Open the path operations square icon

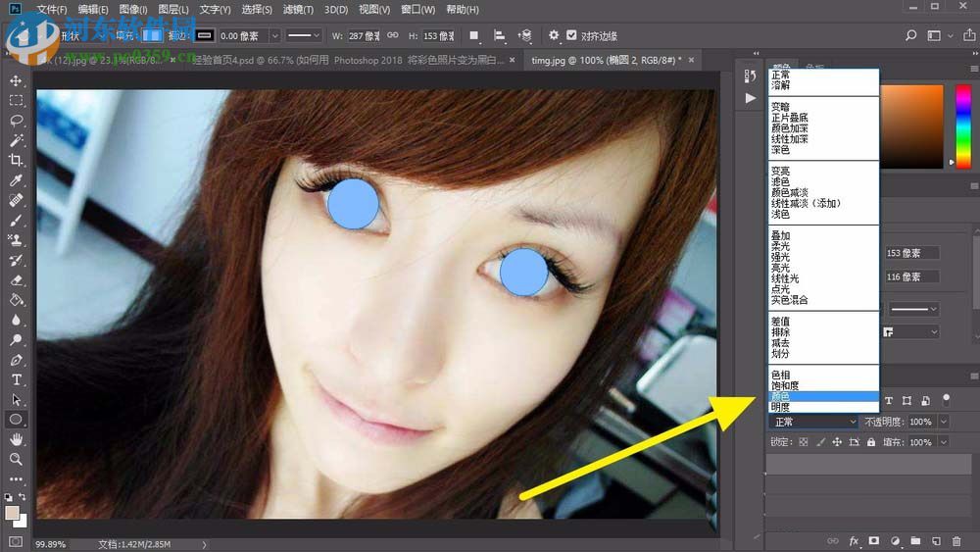pyautogui.click(x=473, y=35)
